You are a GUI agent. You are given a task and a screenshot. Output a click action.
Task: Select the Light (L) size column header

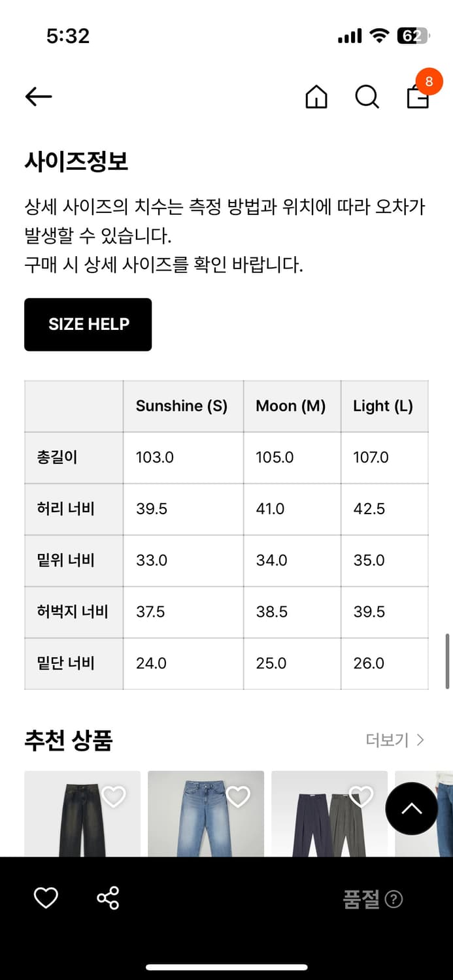pyautogui.click(x=383, y=406)
